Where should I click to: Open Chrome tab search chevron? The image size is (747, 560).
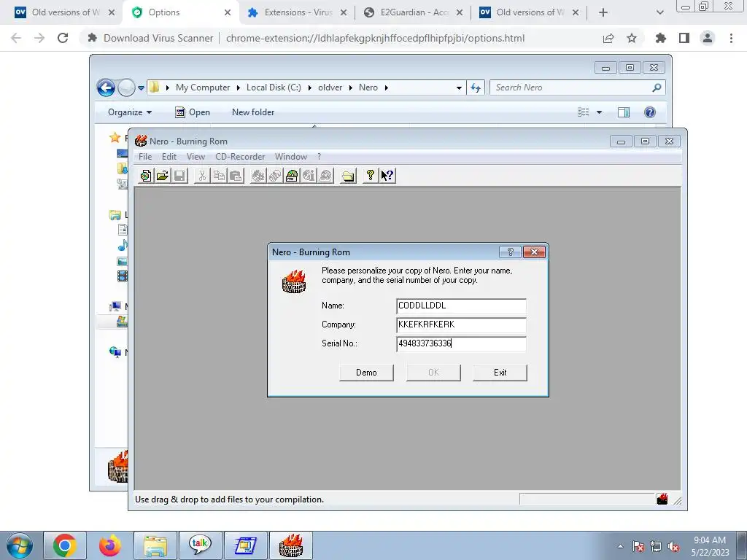pyautogui.click(x=659, y=12)
